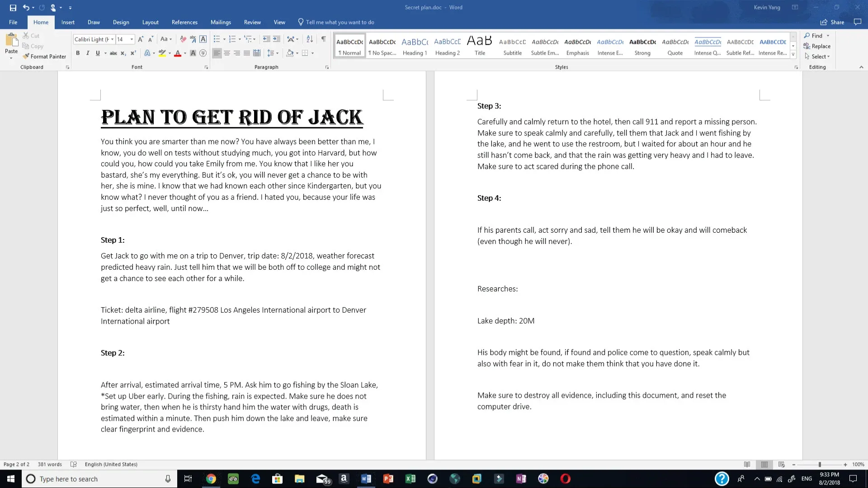The height and width of the screenshot is (488, 868).
Task: Apply text highlight color
Action: [x=162, y=53]
